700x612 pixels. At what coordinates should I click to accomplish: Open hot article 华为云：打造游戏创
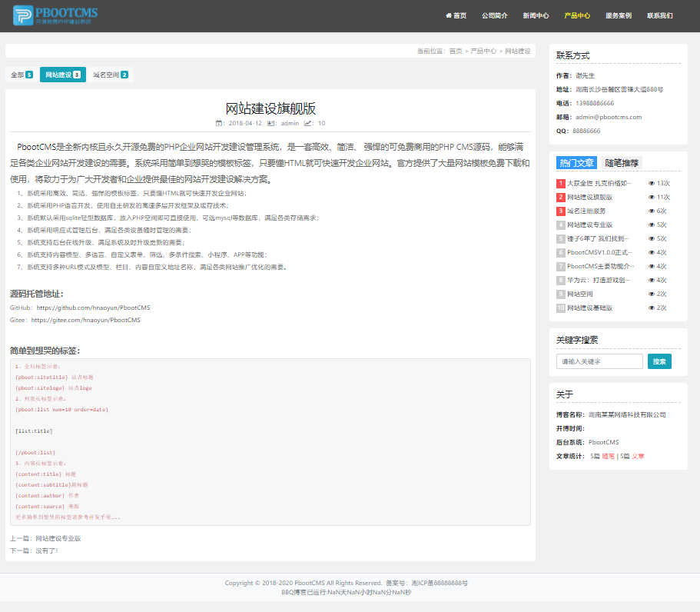point(599,280)
